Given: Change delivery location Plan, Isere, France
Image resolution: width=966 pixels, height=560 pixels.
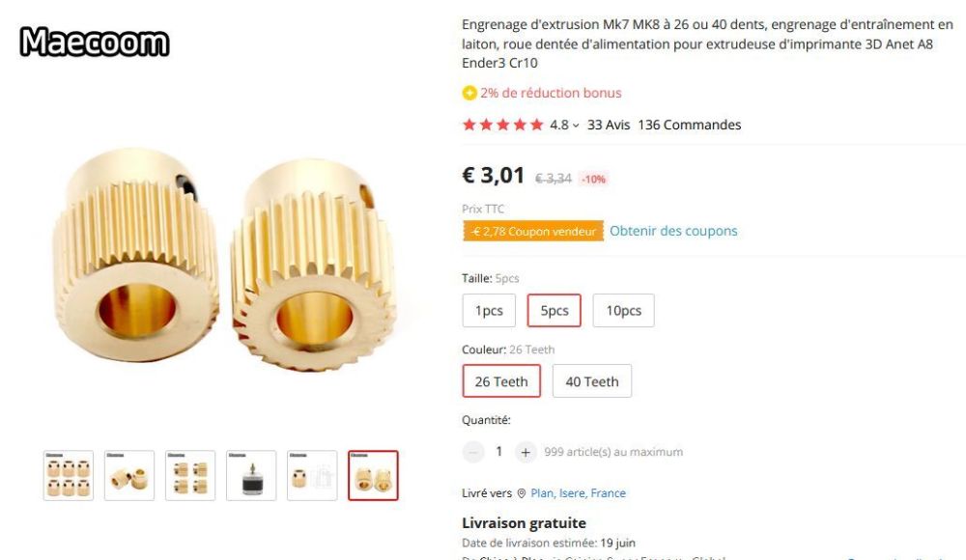Looking at the screenshot, I should pyautogui.click(x=578, y=493).
